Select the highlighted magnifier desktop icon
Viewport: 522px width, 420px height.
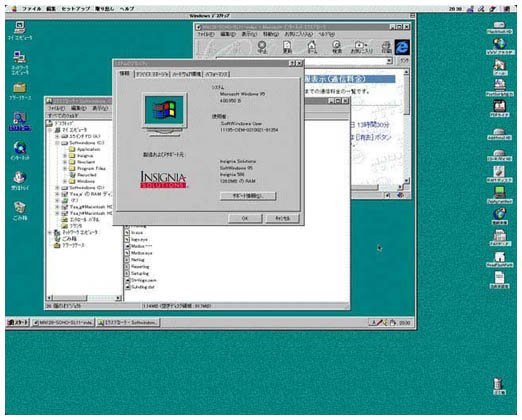(20, 121)
